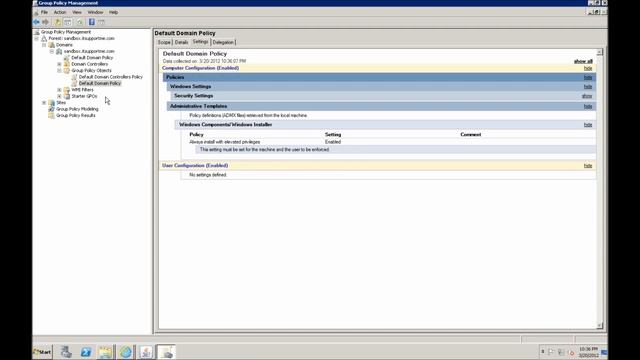This screenshot has width=640, height=360.
Task: Click the Group Policy Management taskbar button
Action: pos(166,352)
